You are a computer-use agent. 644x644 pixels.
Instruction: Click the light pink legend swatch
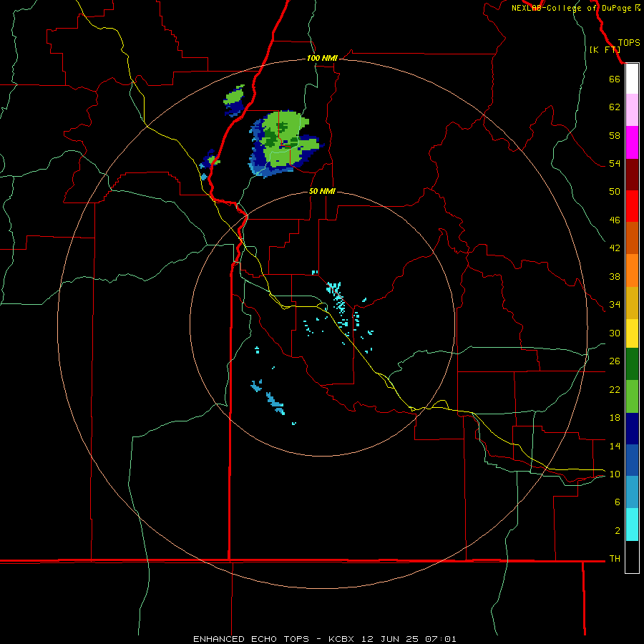point(632,110)
